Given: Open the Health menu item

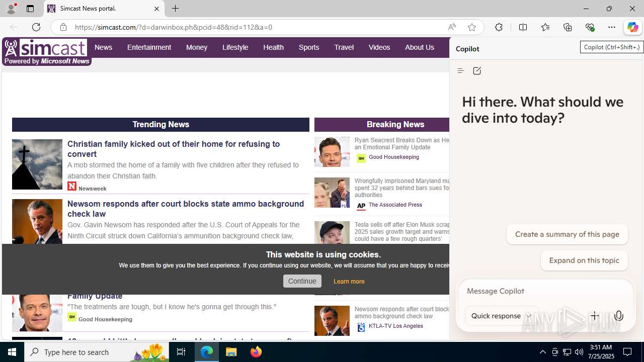Looking at the screenshot, I should pos(273,47).
